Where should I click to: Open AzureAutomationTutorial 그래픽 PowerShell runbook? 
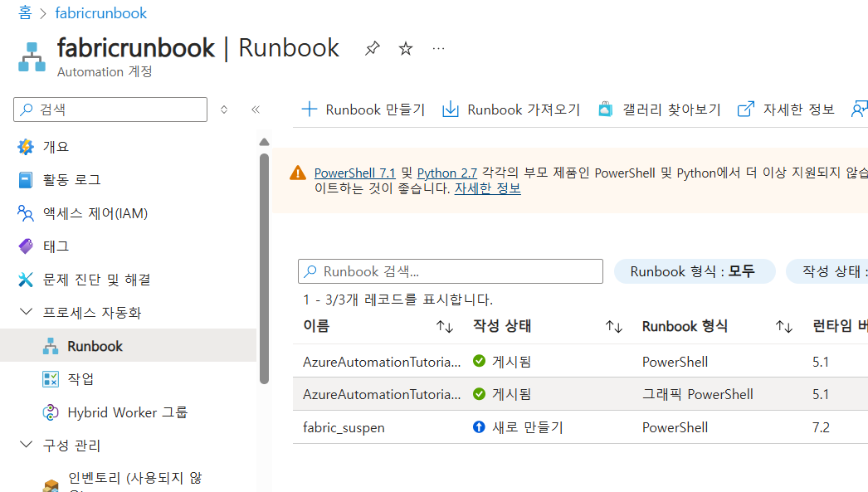click(382, 395)
